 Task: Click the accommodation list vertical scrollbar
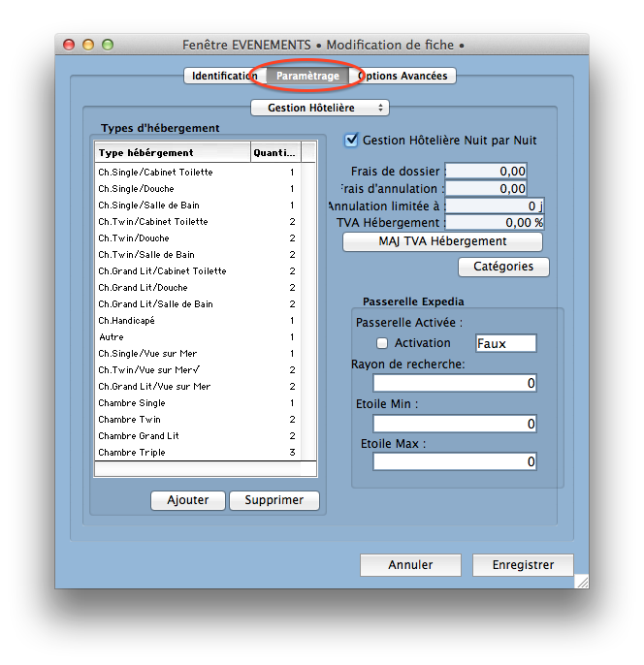point(308,311)
